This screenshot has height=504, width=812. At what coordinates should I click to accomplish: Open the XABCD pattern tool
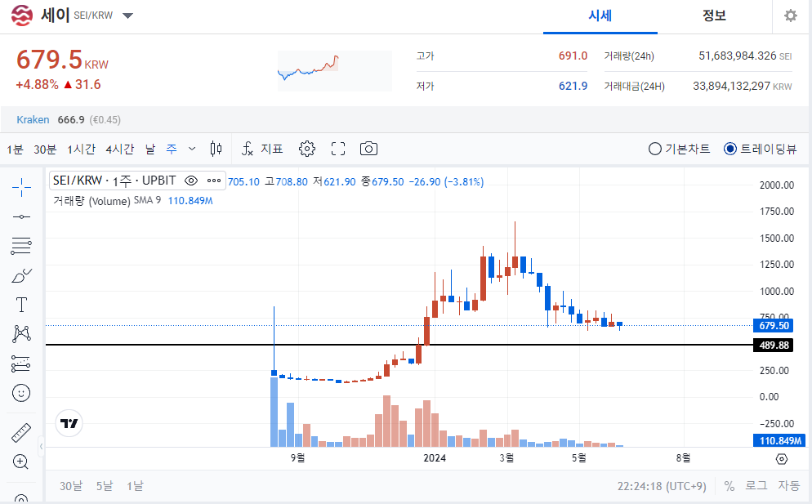(x=20, y=333)
